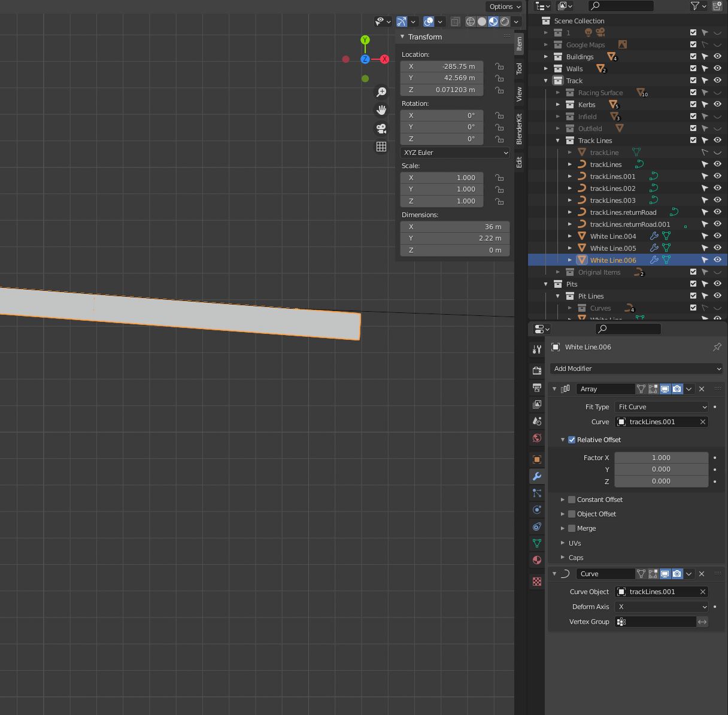
Task: Switch to the Tool sidebar tab
Action: click(x=519, y=68)
